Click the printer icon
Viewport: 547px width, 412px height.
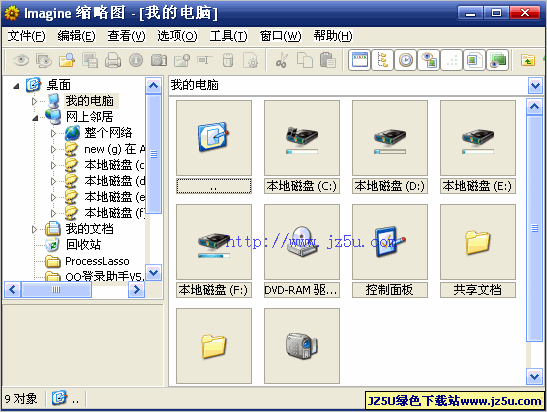point(113,60)
